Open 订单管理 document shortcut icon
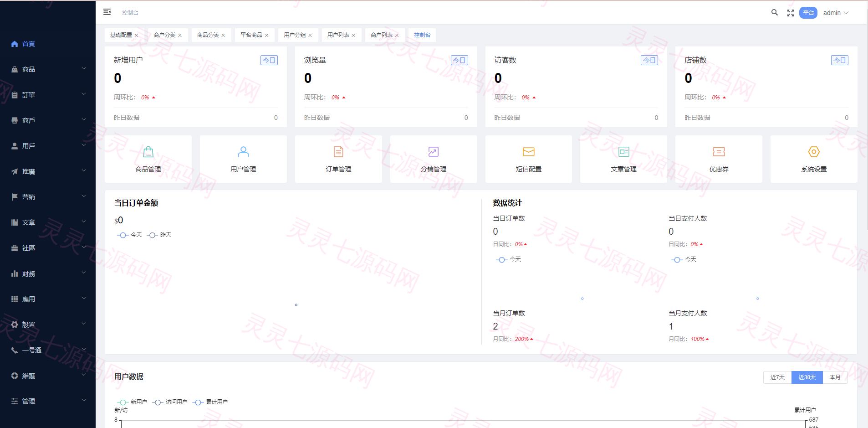 (338, 152)
